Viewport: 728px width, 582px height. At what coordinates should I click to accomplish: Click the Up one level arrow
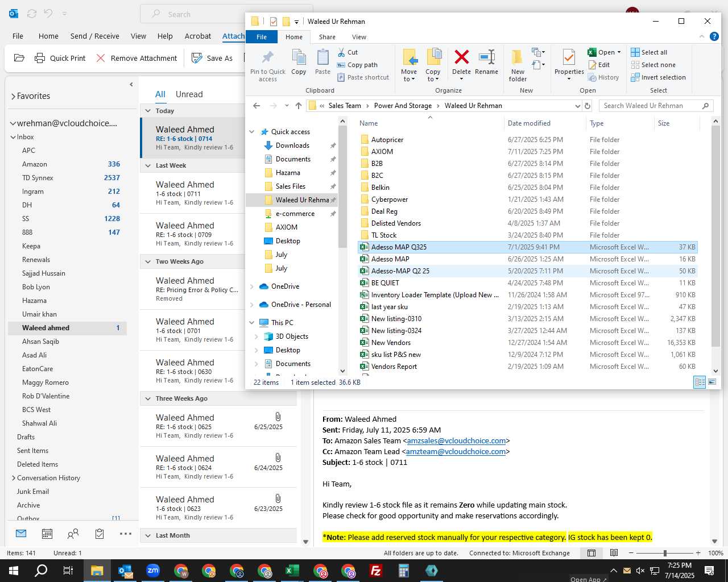point(299,106)
